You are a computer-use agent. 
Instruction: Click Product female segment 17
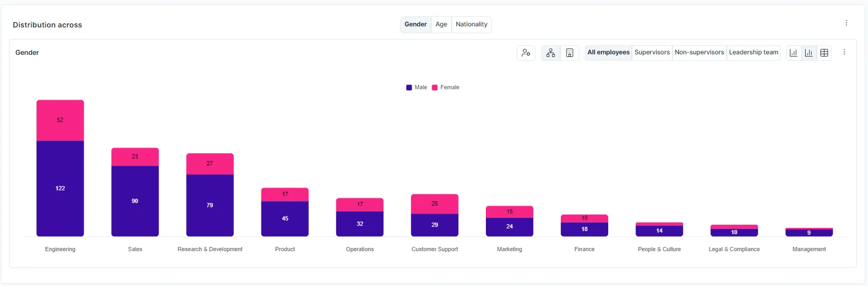click(285, 194)
